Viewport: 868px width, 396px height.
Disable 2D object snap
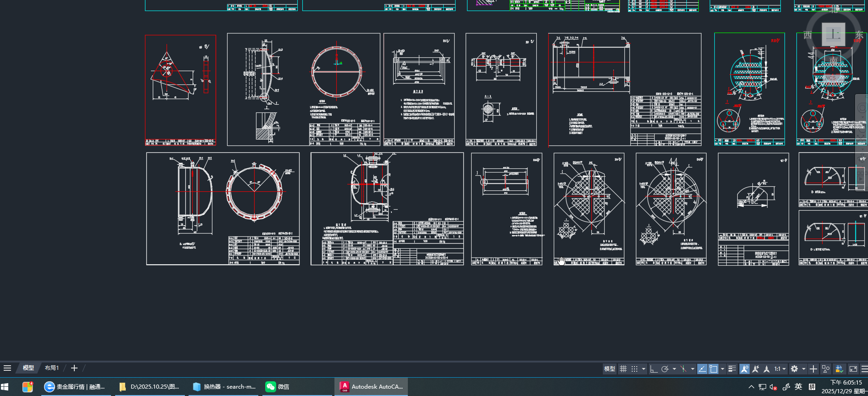click(x=713, y=369)
